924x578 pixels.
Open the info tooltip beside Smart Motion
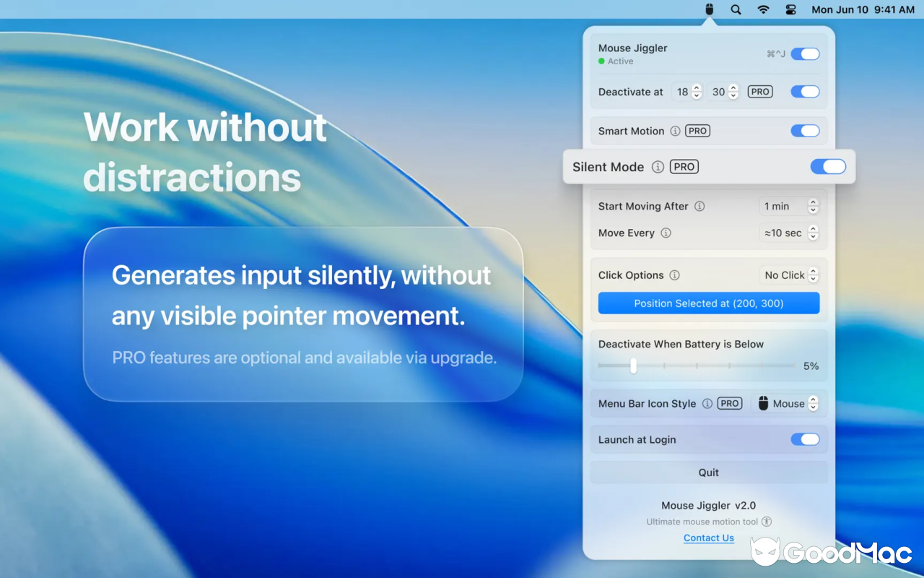[x=675, y=131]
